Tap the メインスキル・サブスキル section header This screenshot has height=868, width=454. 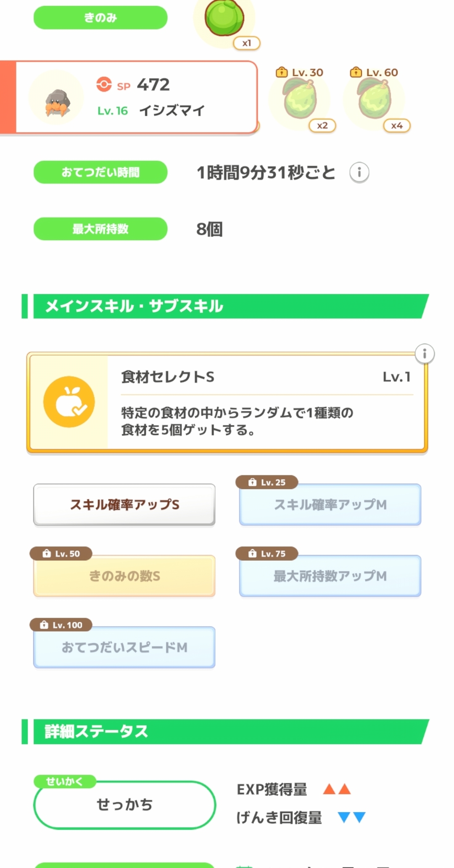pyautogui.click(x=227, y=306)
